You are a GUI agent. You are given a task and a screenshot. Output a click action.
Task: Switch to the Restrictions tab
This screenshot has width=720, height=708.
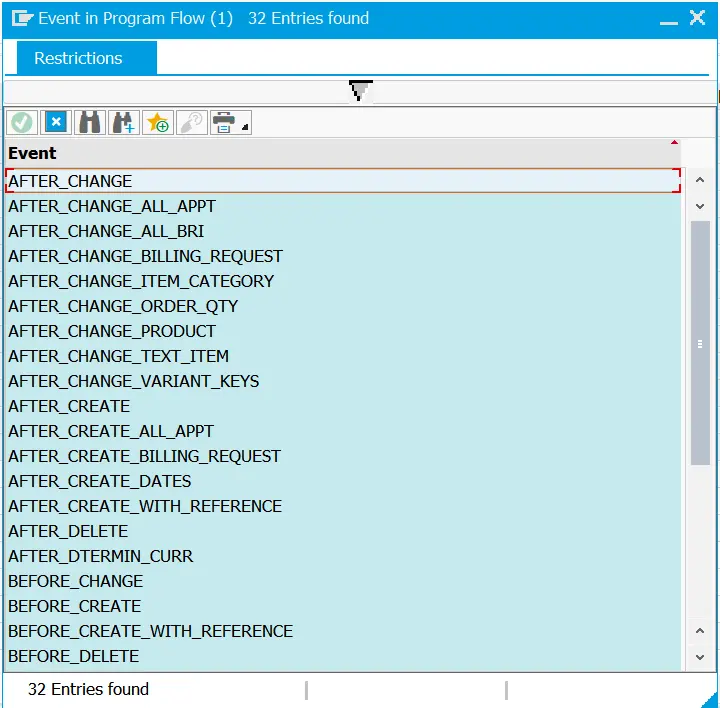(87, 58)
